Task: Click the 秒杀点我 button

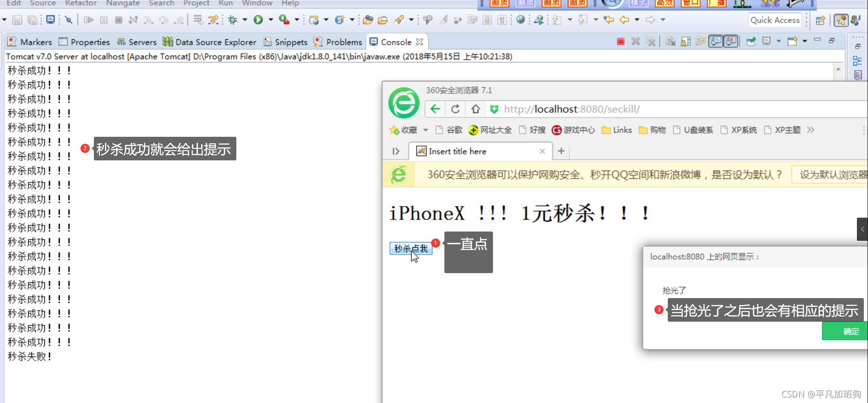Action: pos(411,249)
